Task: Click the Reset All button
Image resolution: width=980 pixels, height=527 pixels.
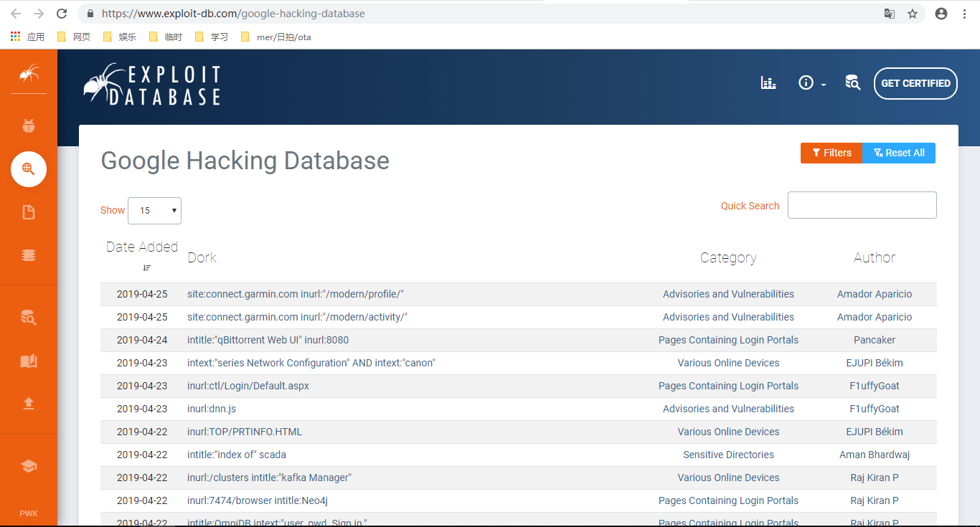Action: (898, 153)
